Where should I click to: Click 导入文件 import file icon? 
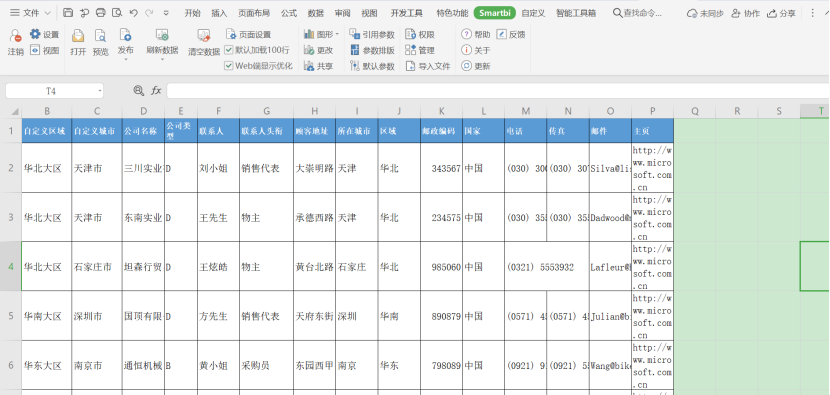tap(411, 66)
